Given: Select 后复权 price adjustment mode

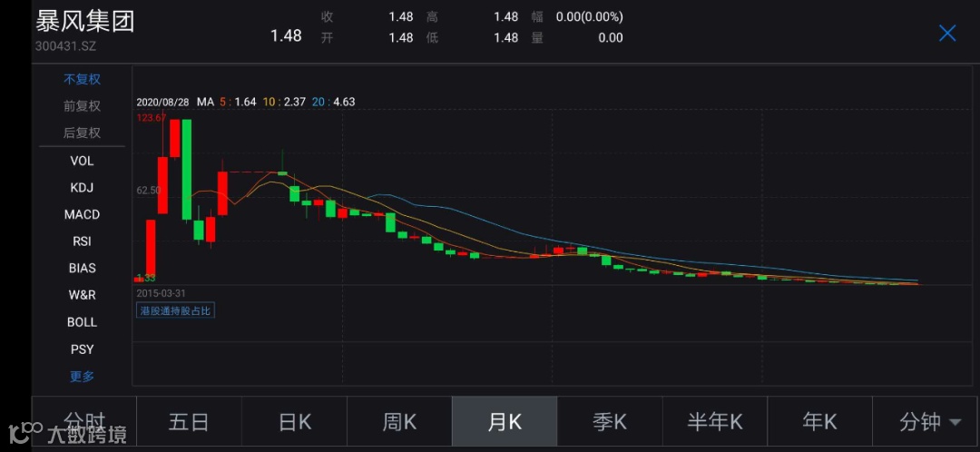Looking at the screenshot, I should tap(82, 133).
